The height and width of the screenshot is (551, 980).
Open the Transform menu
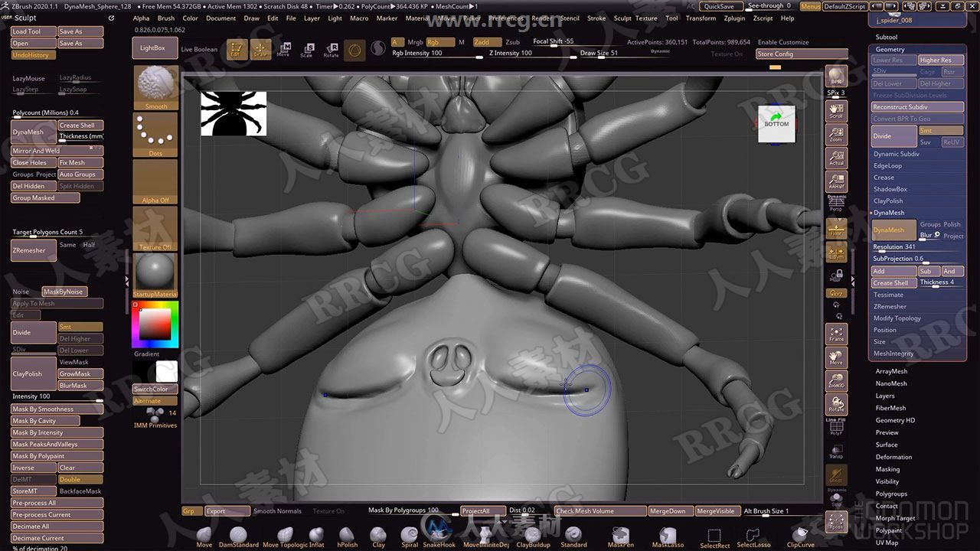(701, 18)
